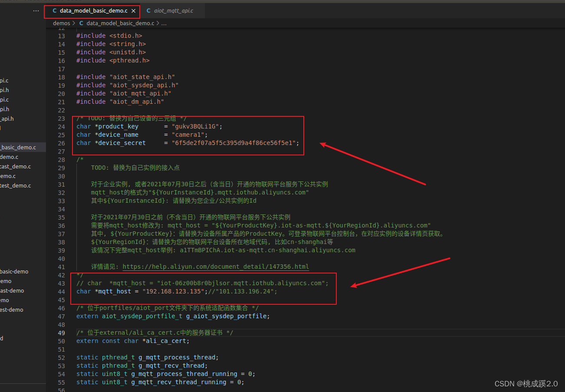This screenshot has height=392, width=565.
Task: Click the #include <pthread.h> line
Action: pyautogui.click(x=113, y=60)
